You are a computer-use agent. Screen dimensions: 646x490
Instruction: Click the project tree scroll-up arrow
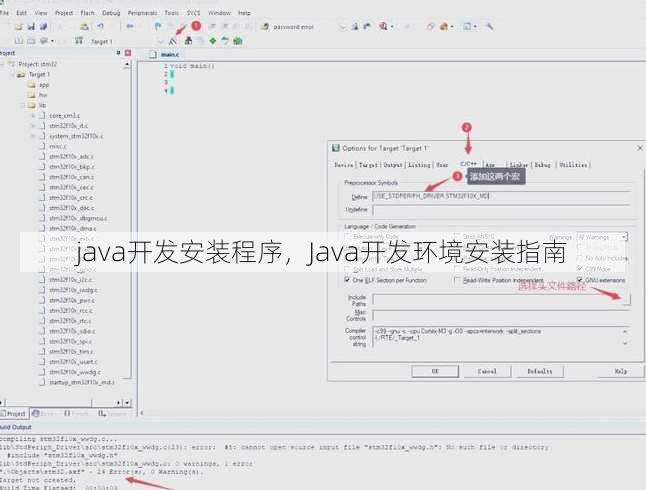(x=127, y=64)
